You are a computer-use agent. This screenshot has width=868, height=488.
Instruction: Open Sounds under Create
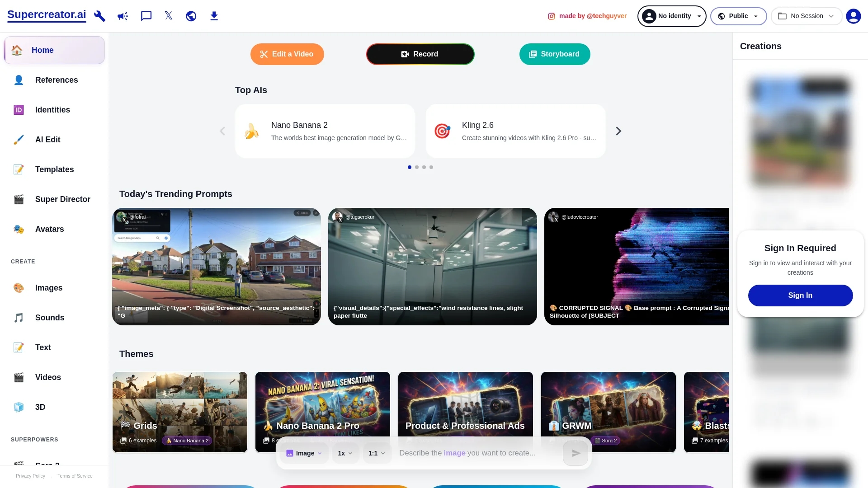(54, 318)
